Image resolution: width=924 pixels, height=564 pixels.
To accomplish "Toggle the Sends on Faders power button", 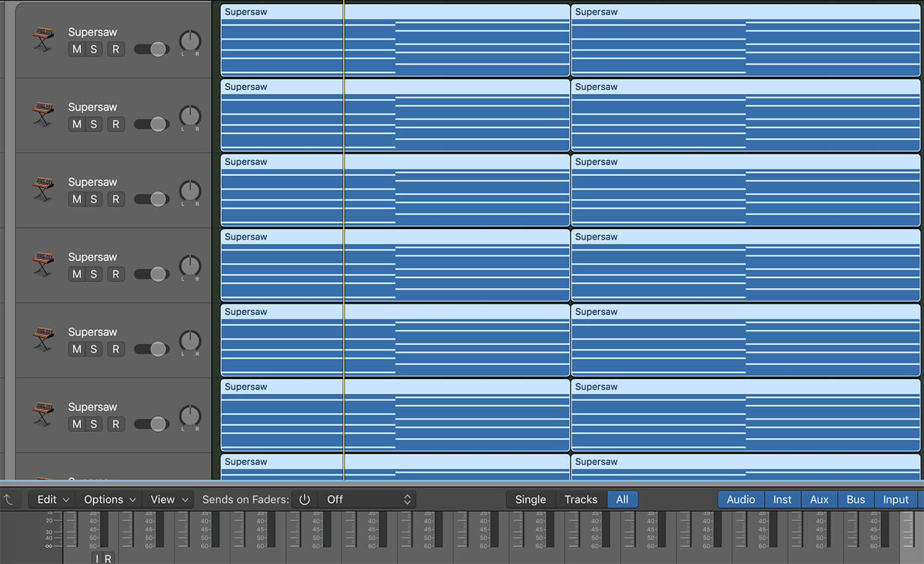I will [x=304, y=499].
